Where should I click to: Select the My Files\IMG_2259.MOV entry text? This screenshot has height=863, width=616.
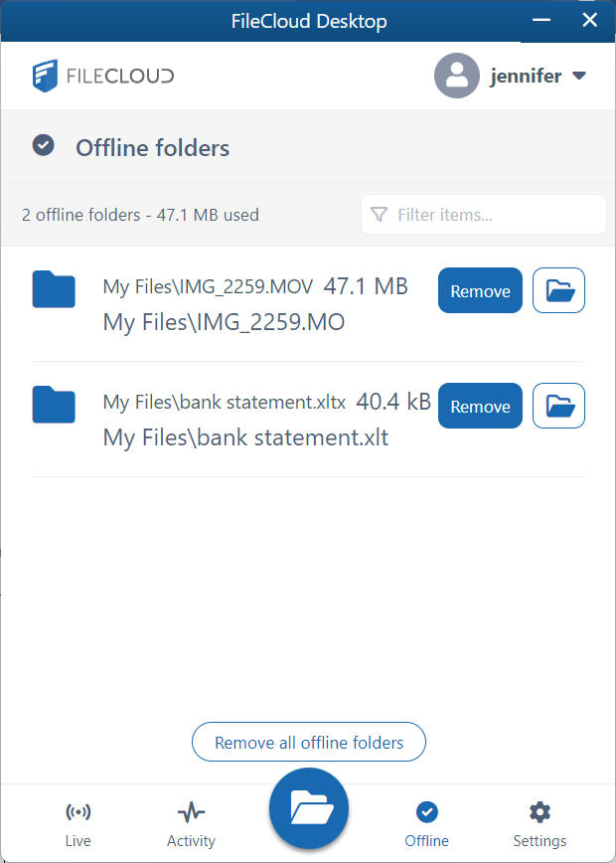point(208,287)
